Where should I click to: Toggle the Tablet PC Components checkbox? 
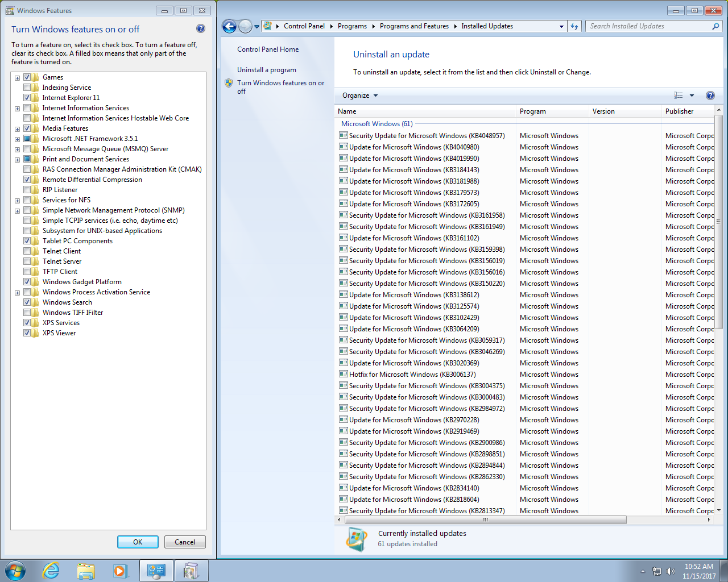coord(27,241)
